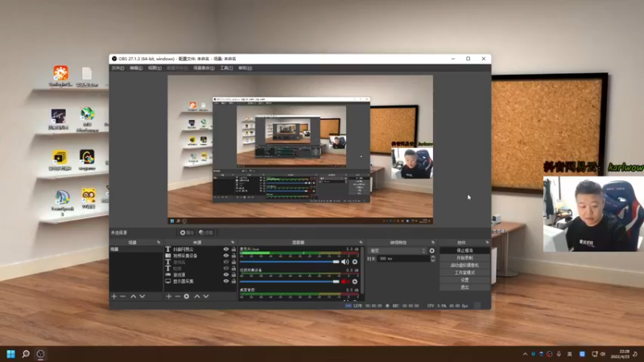Screen dimensions: 644x362
Task: Move scene up in Scenes panel
Action: 134,296
